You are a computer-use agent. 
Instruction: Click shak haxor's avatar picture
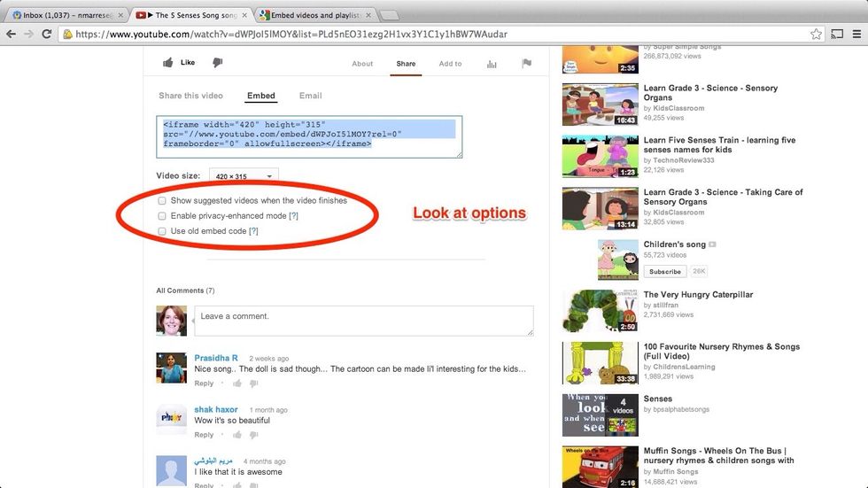pos(172,420)
